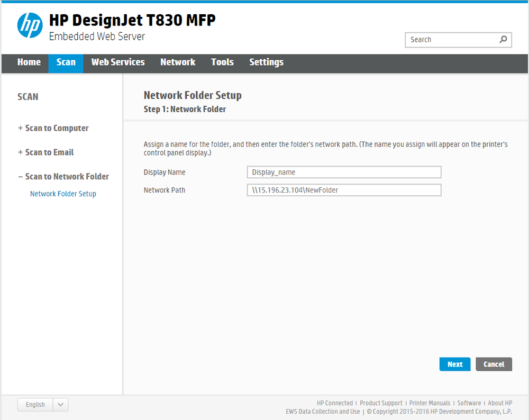Open the Settings tab
Viewport: 529px width, 420px height.
[x=266, y=62]
